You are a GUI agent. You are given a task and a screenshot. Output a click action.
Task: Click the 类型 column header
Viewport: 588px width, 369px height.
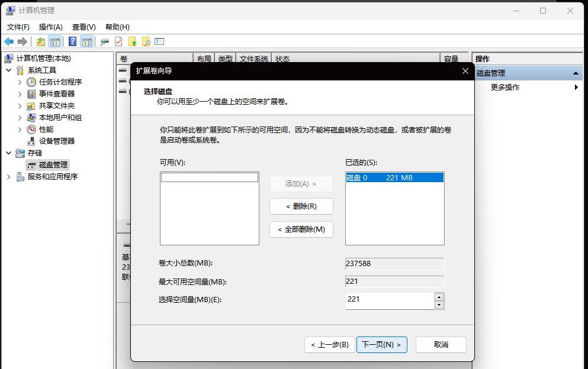click(226, 59)
